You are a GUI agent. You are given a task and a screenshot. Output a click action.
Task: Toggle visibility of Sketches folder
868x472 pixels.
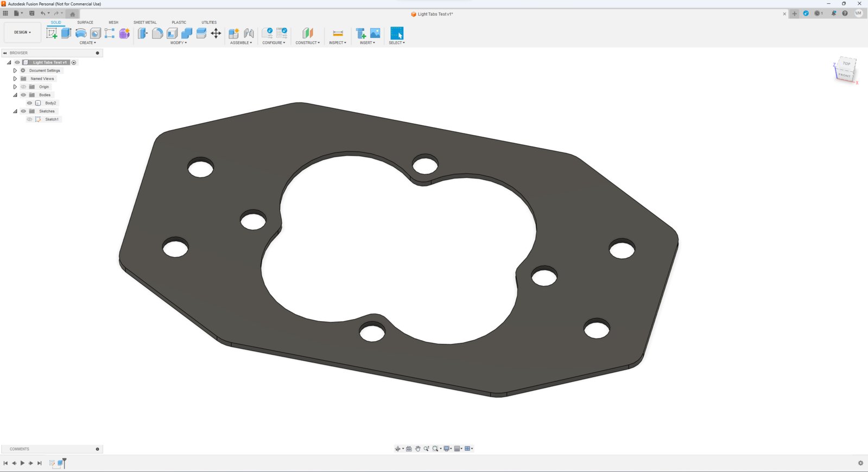pyautogui.click(x=23, y=111)
